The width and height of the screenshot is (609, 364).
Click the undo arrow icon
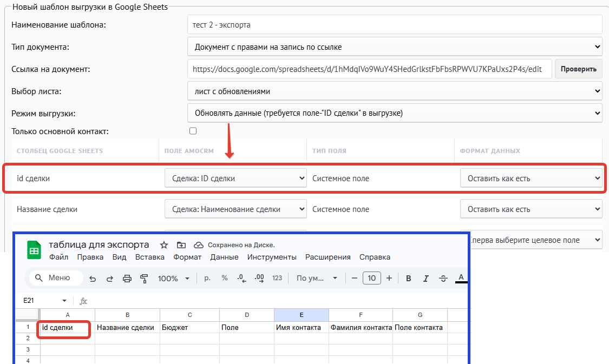pos(93,278)
